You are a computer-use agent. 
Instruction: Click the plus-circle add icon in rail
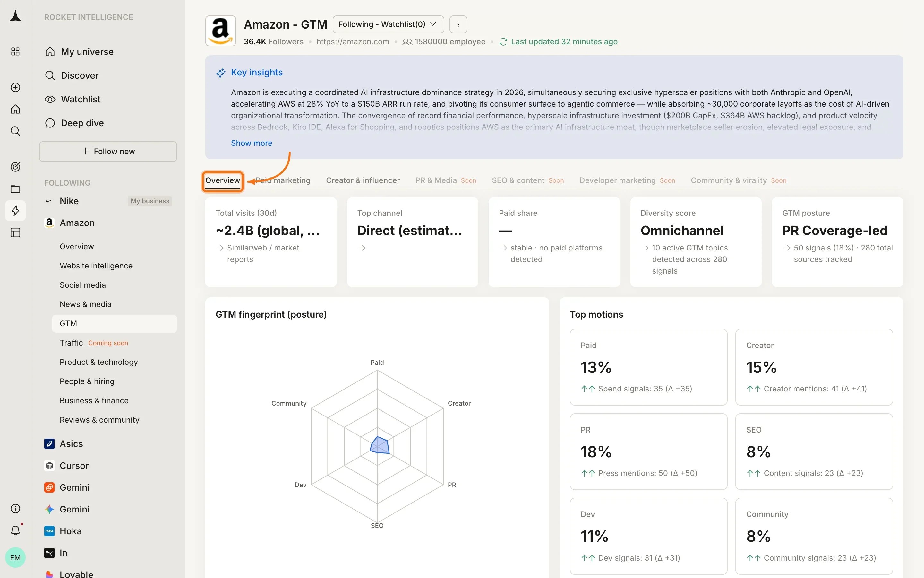pos(15,88)
